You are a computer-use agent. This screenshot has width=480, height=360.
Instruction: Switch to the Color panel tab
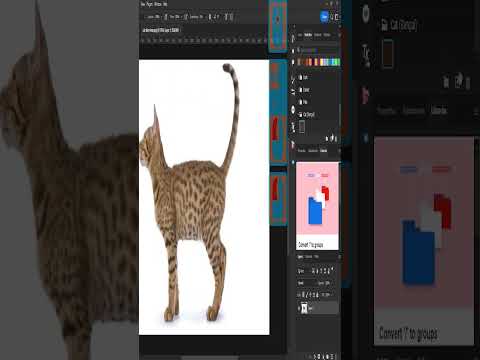pos(300,35)
